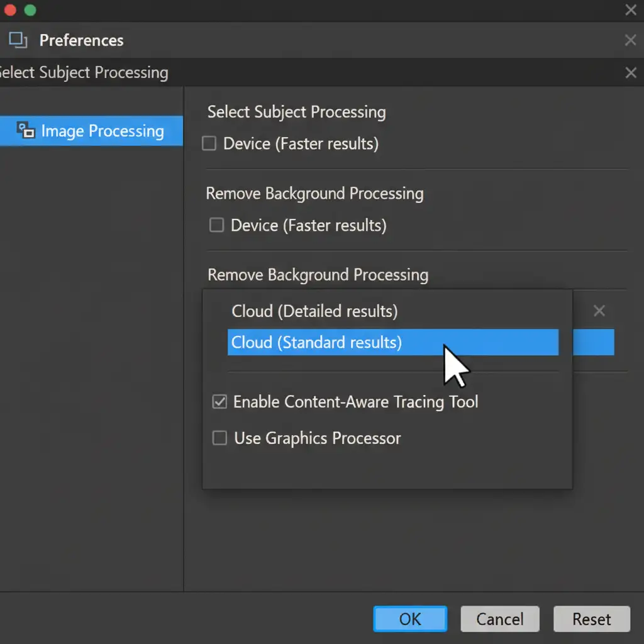Enable Use Graphics Processor checkbox
The image size is (644, 644).
[x=219, y=438]
